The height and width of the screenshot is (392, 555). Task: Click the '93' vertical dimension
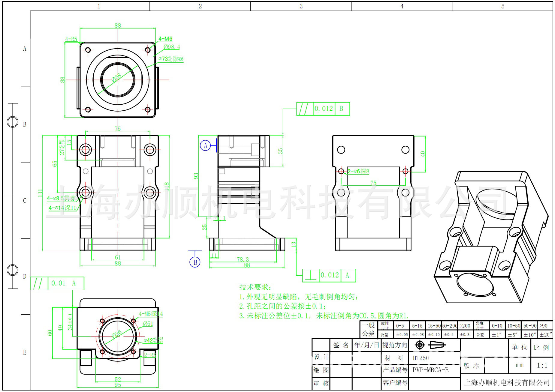point(196,176)
